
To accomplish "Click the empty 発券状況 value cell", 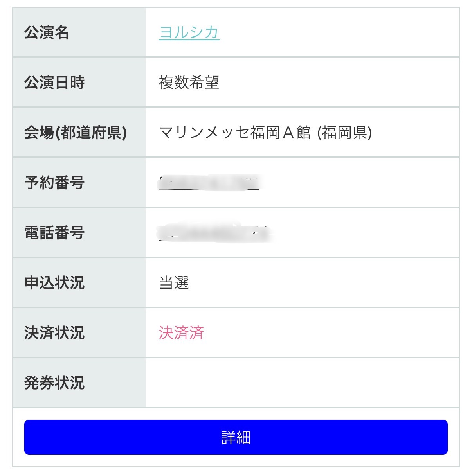I will [302, 383].
